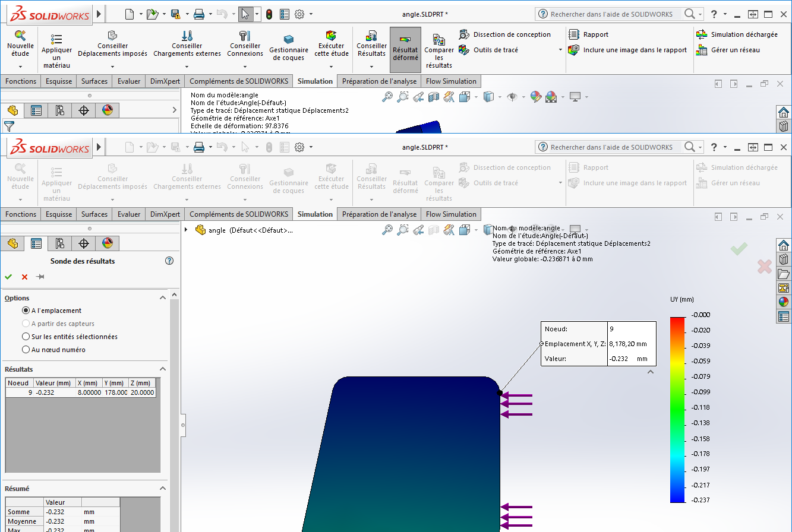Viewport: 792px width, 532px height.
Task: Click the Select arrow tool in upper window
Action: tap(245, 14)
